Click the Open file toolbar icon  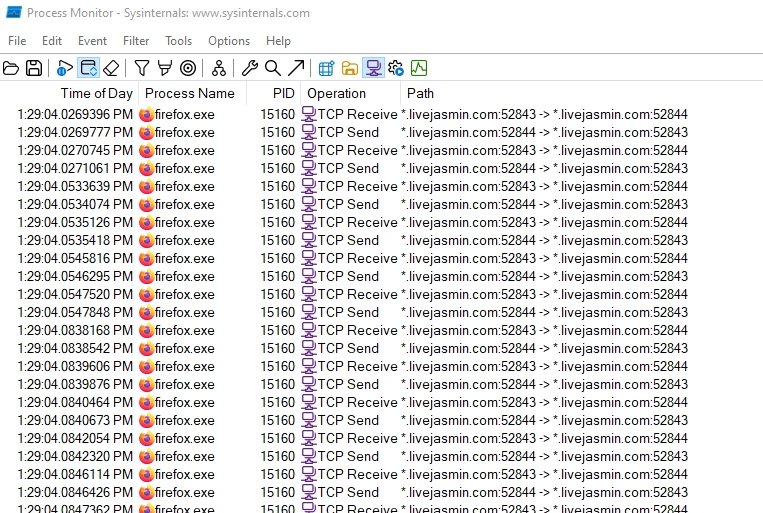coord(11,68)
